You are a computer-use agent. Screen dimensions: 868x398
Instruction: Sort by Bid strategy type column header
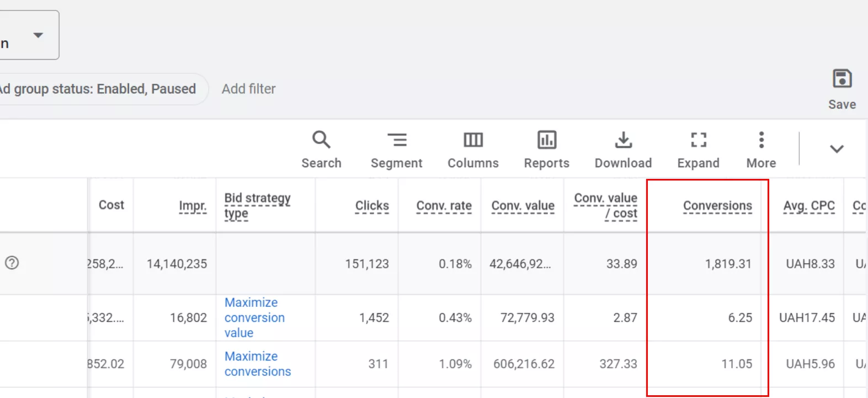click(257, 205)
